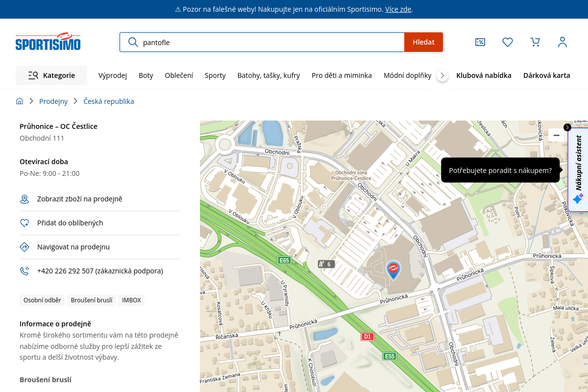
Task: Click Po-Ne: 9:00 - 21:00 hours
Action: click(x=49, y=173)
